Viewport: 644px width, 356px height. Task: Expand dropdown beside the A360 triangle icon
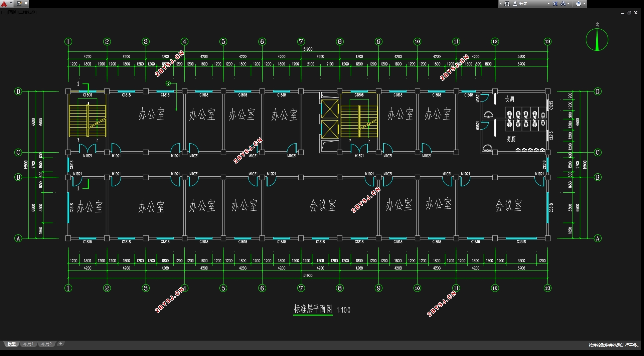[x=569, y=4]
